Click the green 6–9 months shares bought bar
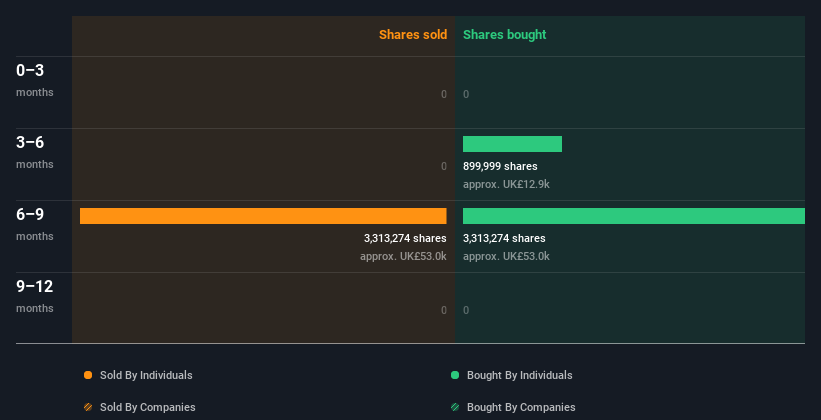This screenshot has height=420, width=821. click(x=634, y=216)
